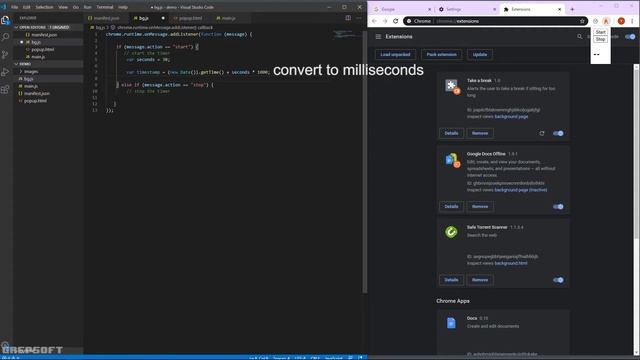
Task: Click Stop in the extension popup
Action: [x=600, y=39]
